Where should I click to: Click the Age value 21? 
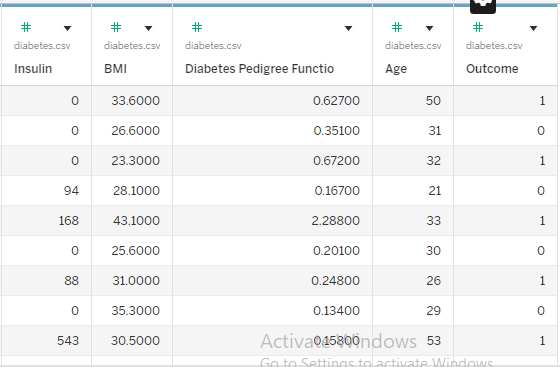tap(435, 191)
